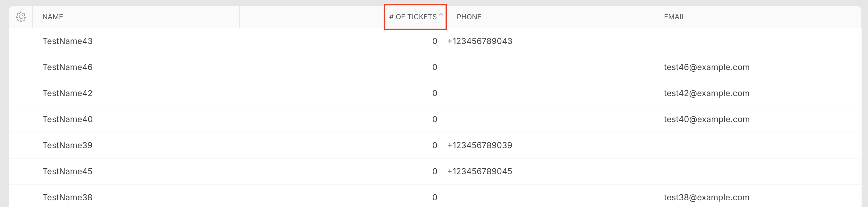Sort by the NAME column header
Viewport: 868px width, 207px height.
[x=53, y=17]
